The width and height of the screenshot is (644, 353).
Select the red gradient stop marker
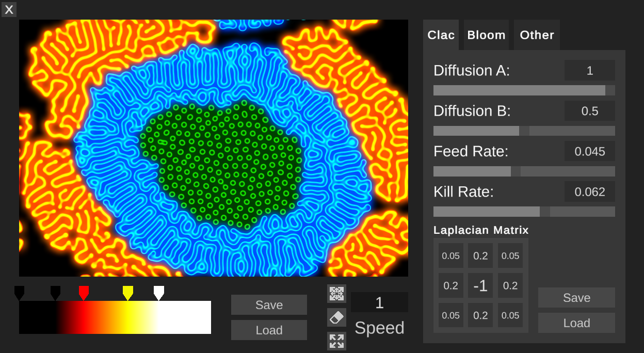pyautogui.click(x=84, y=292)
